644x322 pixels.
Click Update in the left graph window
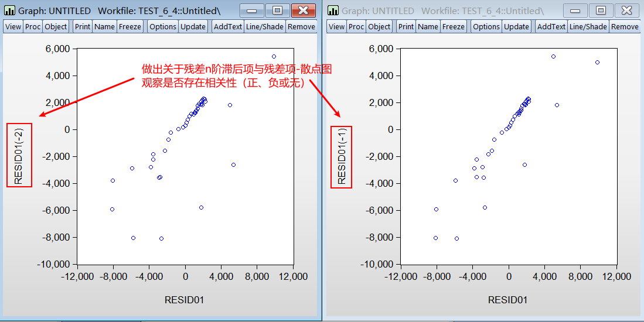tap(193, 27)
